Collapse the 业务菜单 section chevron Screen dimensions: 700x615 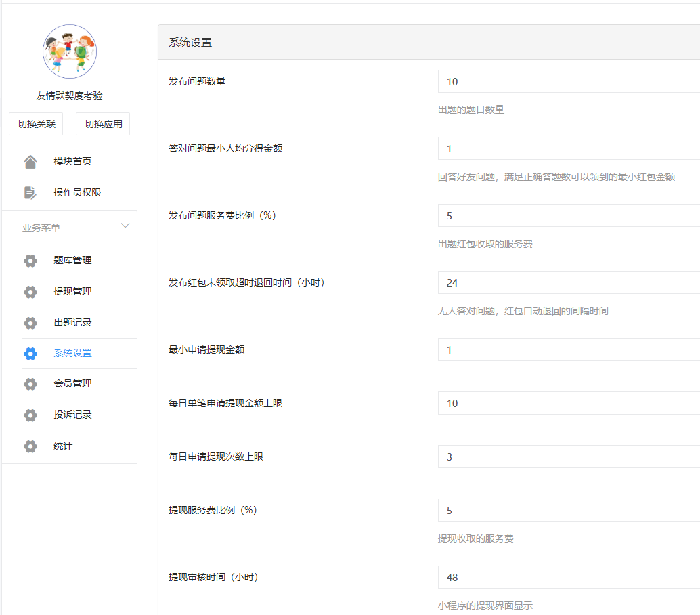pyautogui.click(x=125, y=226)
